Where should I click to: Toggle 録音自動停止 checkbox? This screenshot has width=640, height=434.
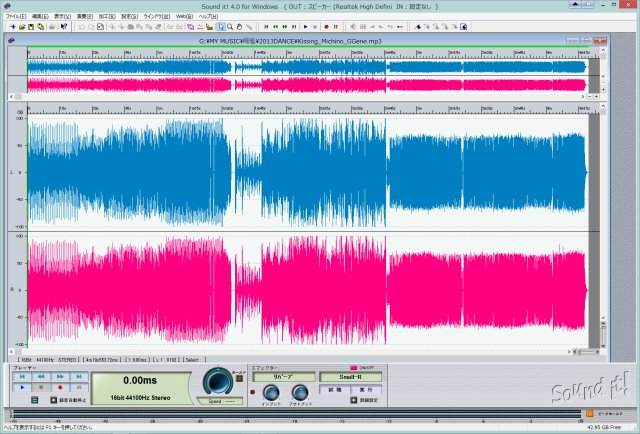(x=53, y=400)
